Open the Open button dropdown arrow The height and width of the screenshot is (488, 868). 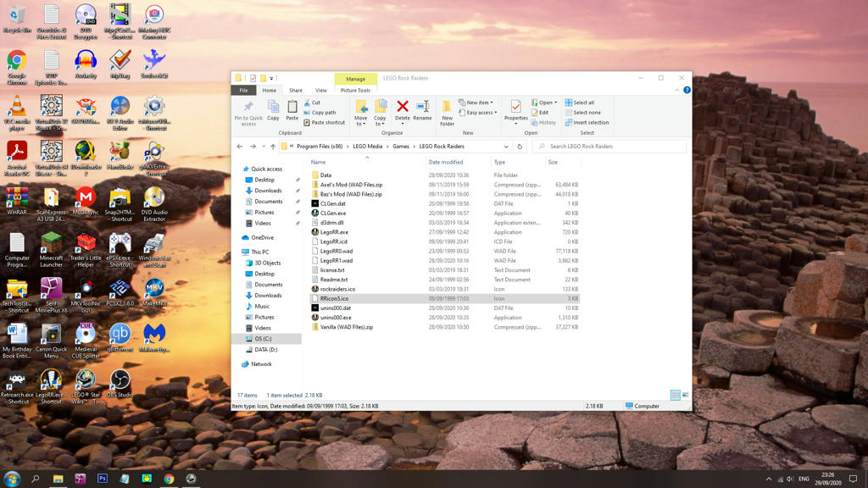[x=556, y=103]
